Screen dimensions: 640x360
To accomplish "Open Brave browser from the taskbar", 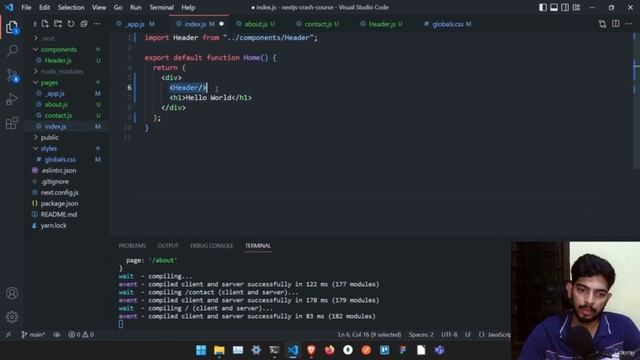I will pos(311,350).
